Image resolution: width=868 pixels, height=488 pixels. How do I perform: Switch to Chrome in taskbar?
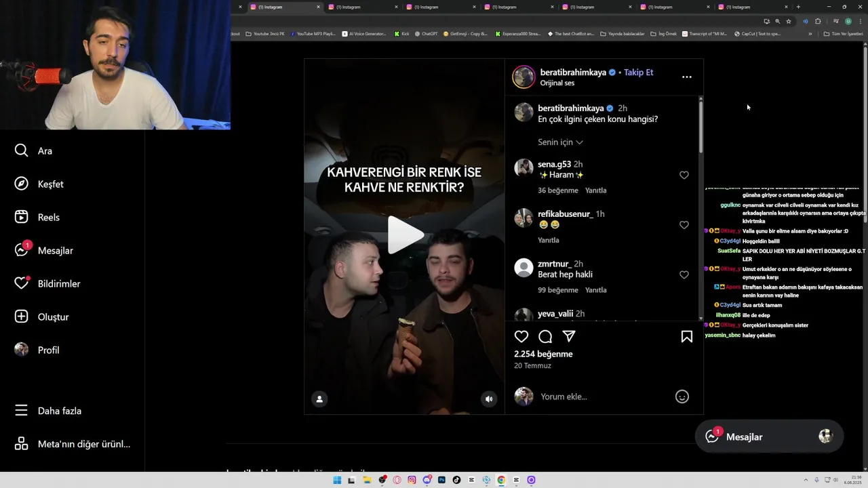click(501, 480)
